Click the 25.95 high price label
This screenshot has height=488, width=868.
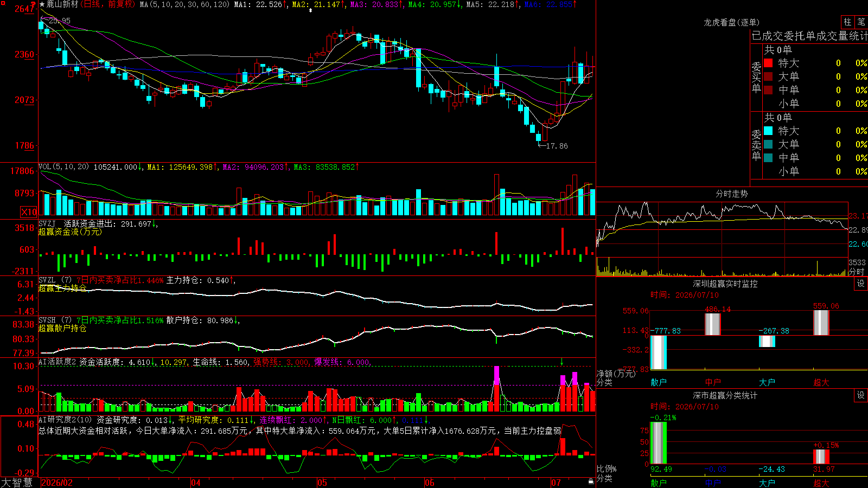59,21
